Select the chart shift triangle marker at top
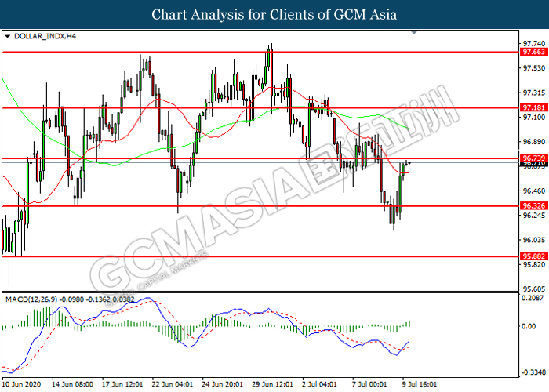The image size is (549, 392). (414, 32)
